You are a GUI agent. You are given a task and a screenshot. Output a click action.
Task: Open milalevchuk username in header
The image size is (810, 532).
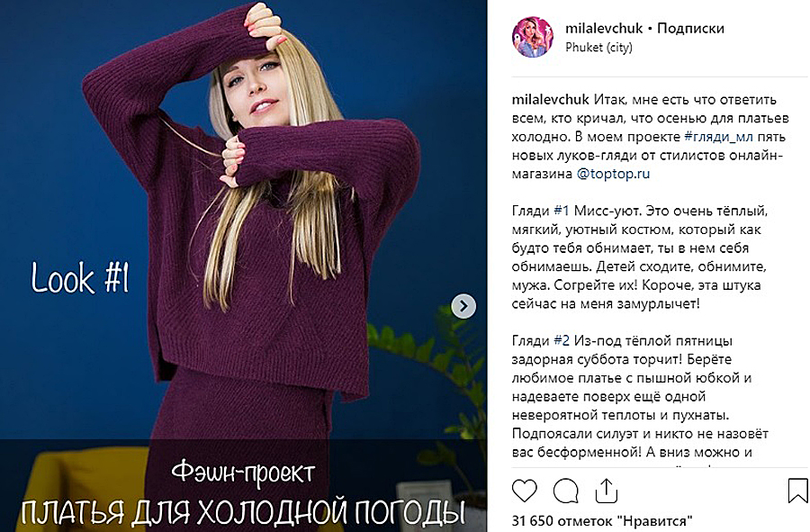(604, 28)
